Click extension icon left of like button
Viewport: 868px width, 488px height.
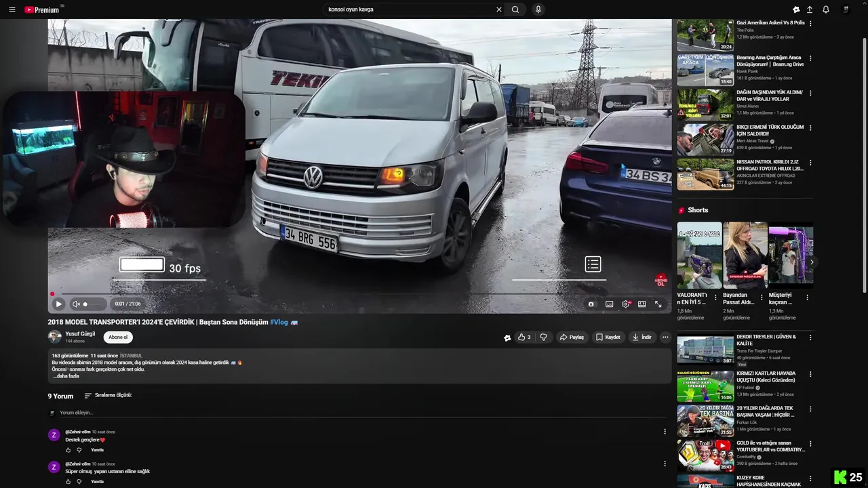coord(507,338)
